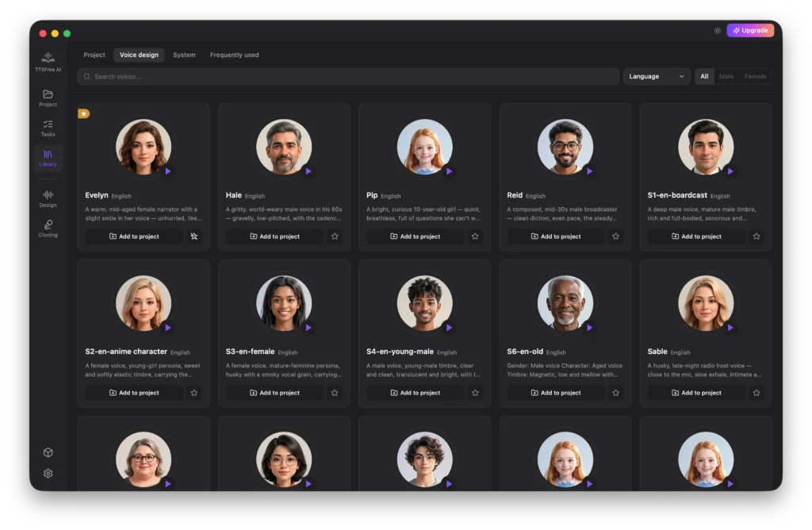The height and width of the screenshot is (530, 812).
Task: Favorite the Pip voice star
Action: pyautogui.click(x=475, y=236)
